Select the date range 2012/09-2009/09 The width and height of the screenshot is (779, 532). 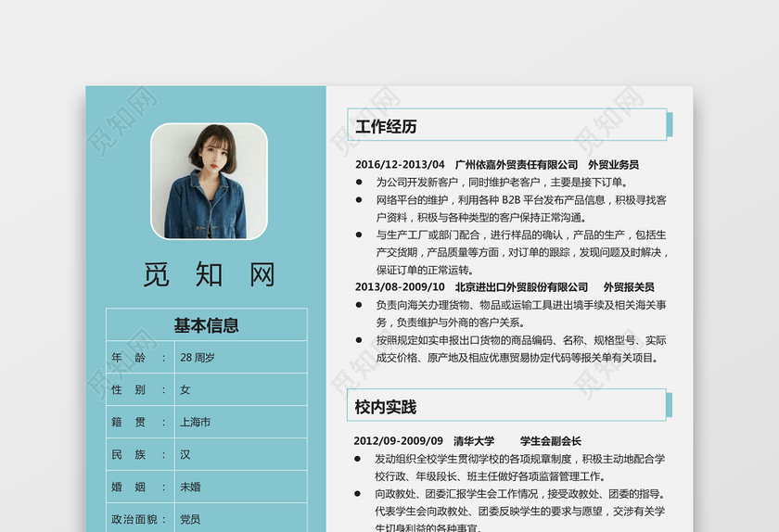click(399, 441)
